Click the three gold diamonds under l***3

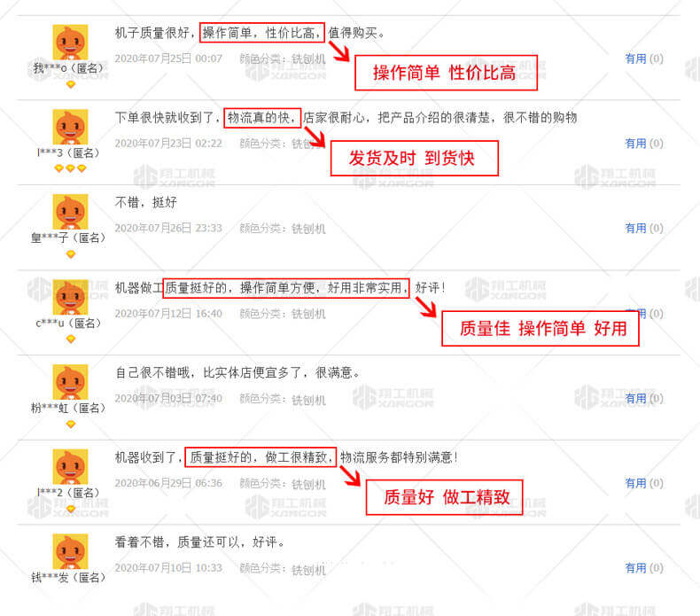(70, 168)
